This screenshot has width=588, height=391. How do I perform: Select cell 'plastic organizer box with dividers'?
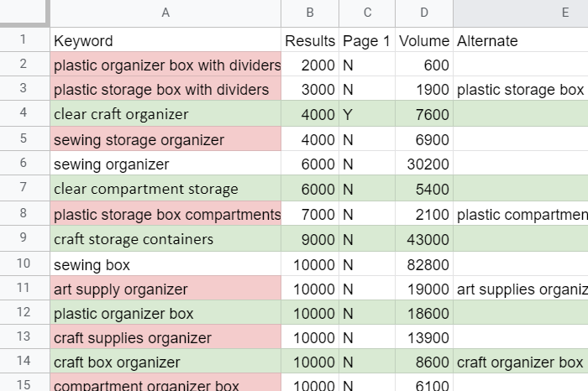click(165, 65)
